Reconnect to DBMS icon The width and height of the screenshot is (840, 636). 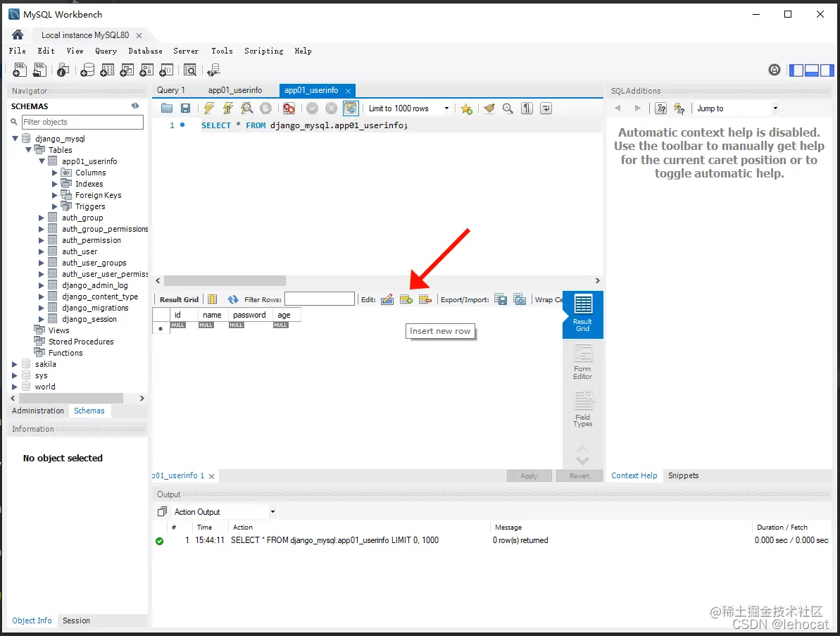(214, 70)
